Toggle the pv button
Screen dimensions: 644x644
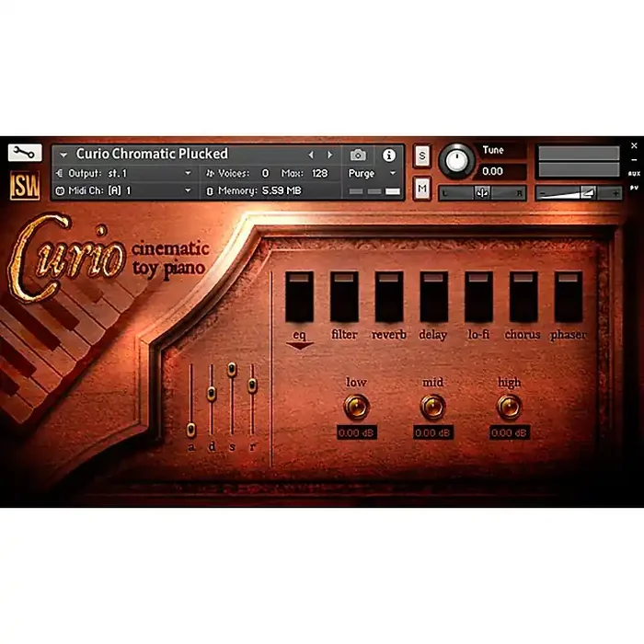634,188
